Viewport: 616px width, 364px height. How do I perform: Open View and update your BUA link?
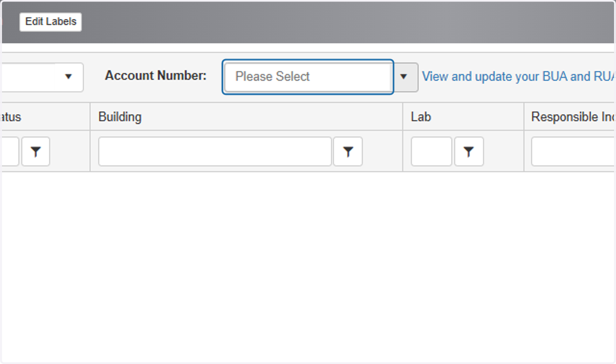[518, 76]
